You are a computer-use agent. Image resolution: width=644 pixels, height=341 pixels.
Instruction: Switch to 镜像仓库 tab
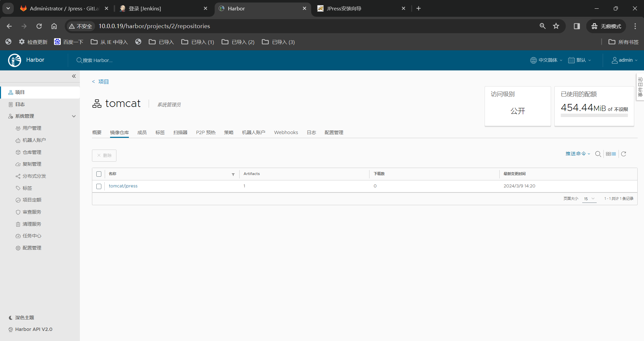[119, 132]
